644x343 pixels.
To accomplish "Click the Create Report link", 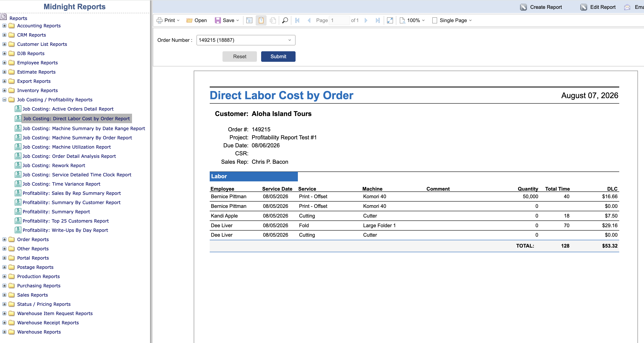I will (546, 7).
